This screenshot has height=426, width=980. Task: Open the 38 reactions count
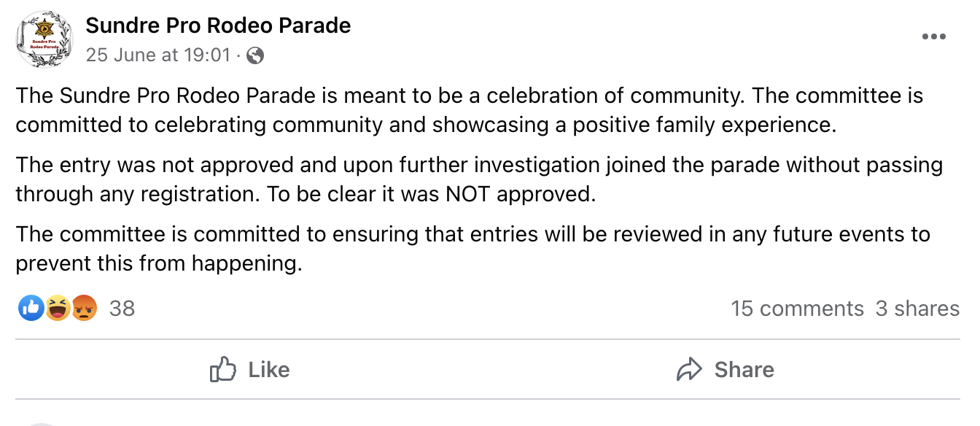tap(122, 309)
